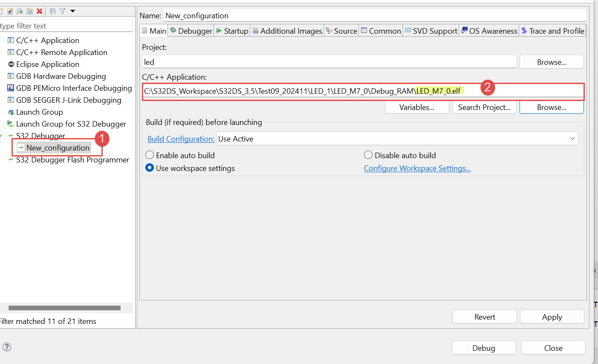The width and height of the screenshot is (598, 364).
Task: Delete the selected launch configuration
Action: tap(40, 11)
